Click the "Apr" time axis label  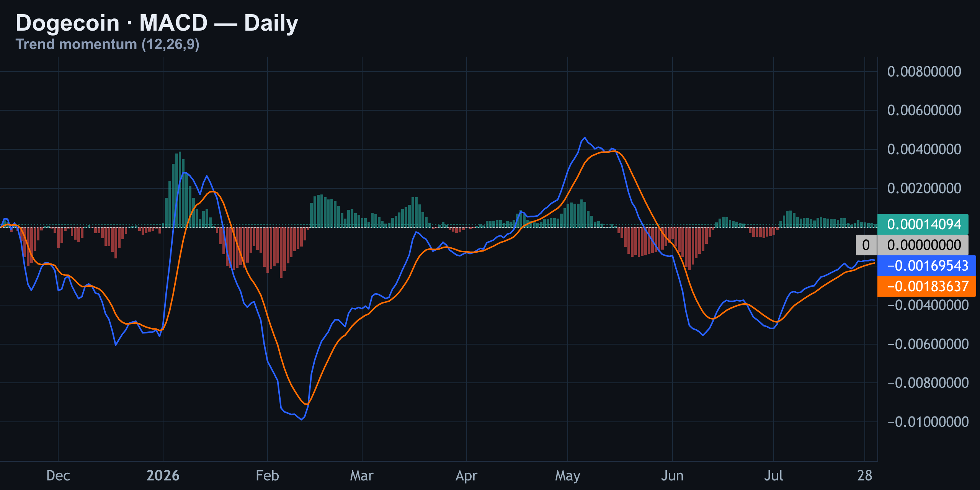[x=466, y=476]
